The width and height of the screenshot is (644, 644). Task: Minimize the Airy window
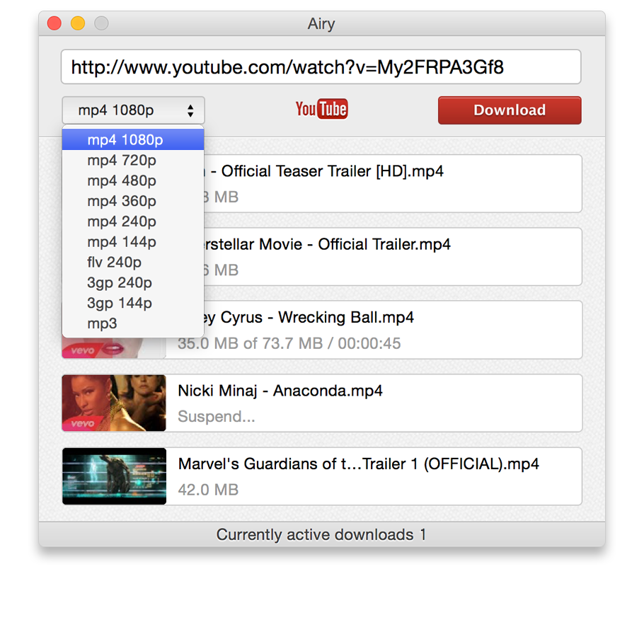tap(78, 23)
